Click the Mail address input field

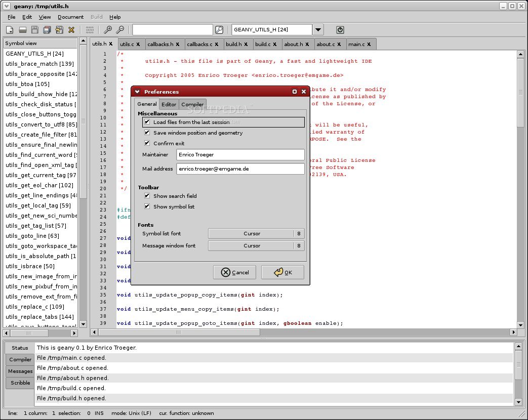(240, 169)
